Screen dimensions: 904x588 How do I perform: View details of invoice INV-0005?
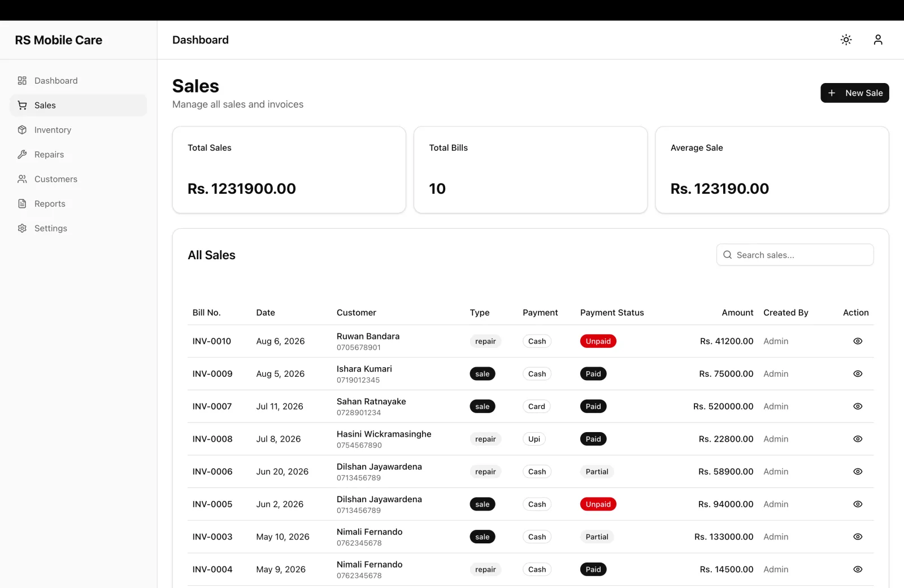tap(857, 504)
